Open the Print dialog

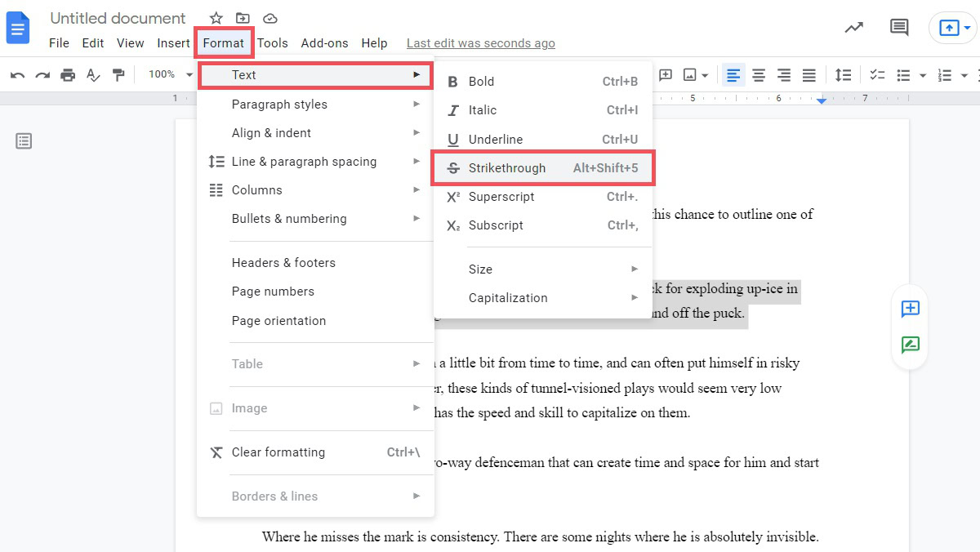click(x=68, y=74)
